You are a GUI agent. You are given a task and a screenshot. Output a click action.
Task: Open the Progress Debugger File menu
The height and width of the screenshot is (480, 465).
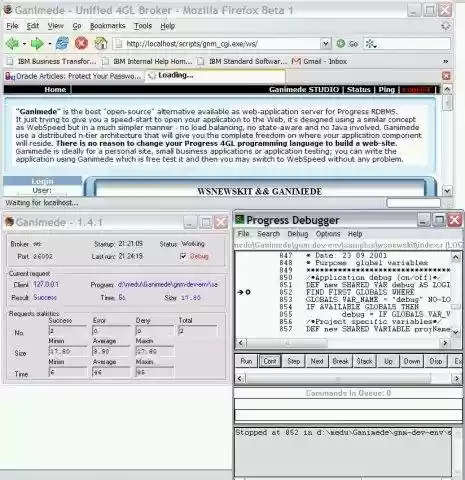coord(243,234)
